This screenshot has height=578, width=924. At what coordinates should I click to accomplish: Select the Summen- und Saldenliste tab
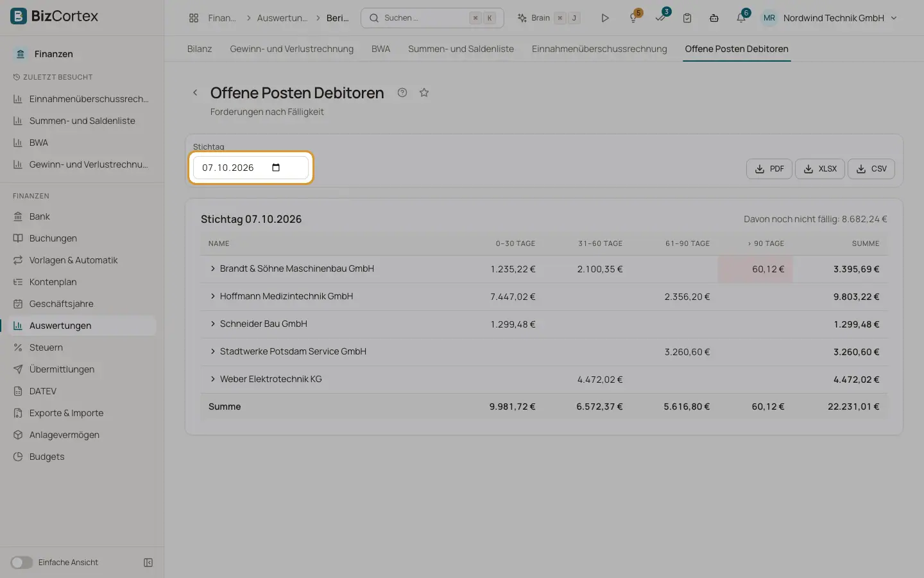coord(461,49)
